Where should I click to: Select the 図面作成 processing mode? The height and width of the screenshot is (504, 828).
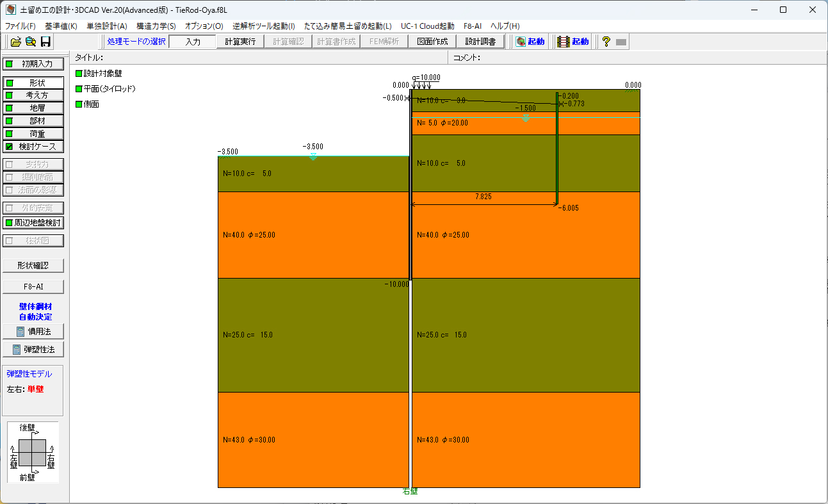(434, 42)
